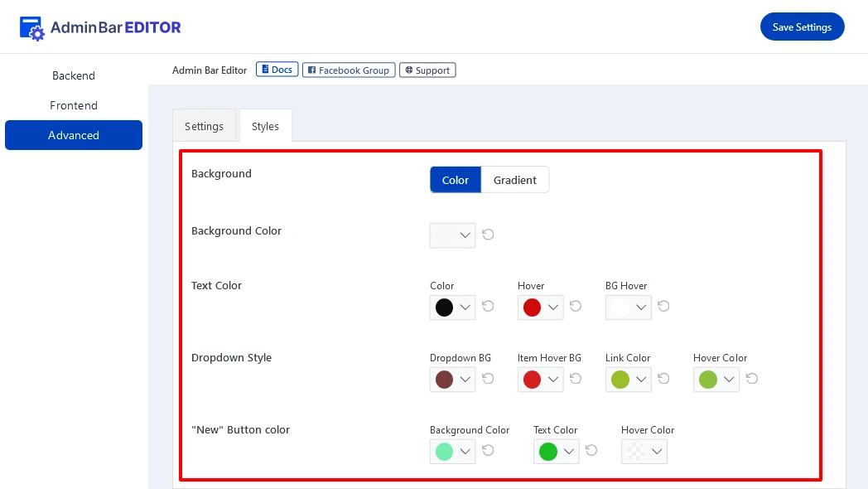This screenshot has width=868, height=489.
Task: Reset the Dropdown BG color
Action: point(488,379)
